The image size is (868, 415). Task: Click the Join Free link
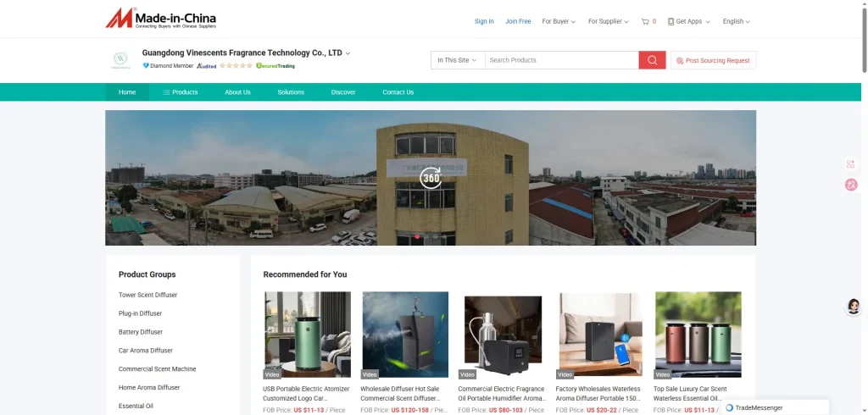[x=518, y=21]
